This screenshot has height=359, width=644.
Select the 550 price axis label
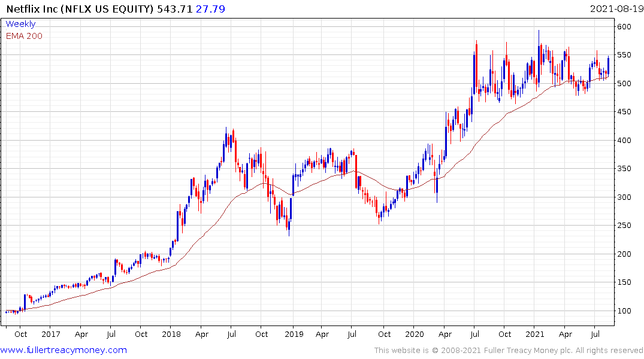click(x=624, y=55)
